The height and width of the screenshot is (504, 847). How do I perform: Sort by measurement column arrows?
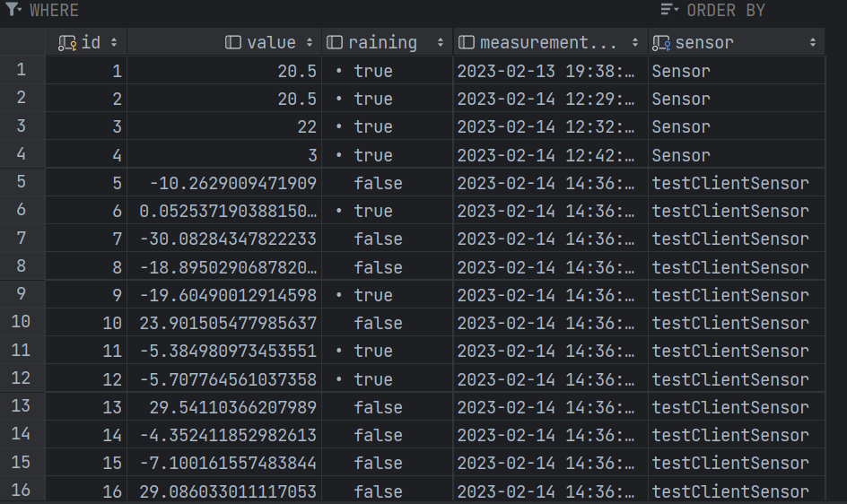(635, 42)
